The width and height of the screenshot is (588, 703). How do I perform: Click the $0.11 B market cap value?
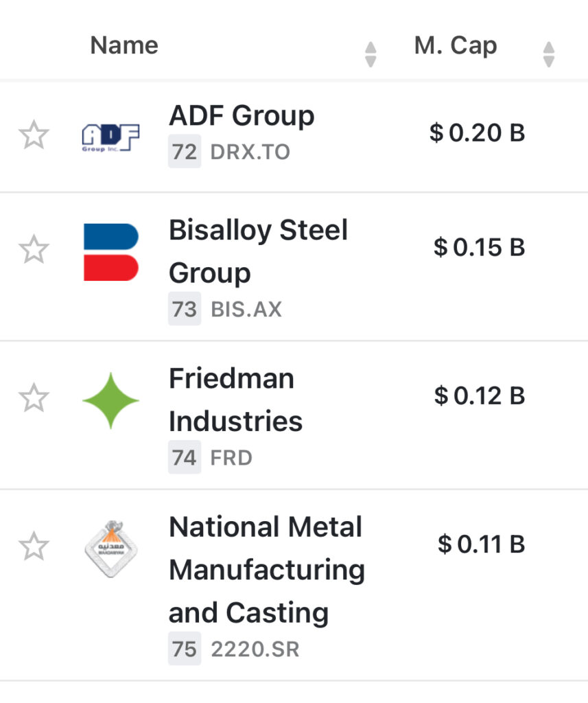coord(481,545)
